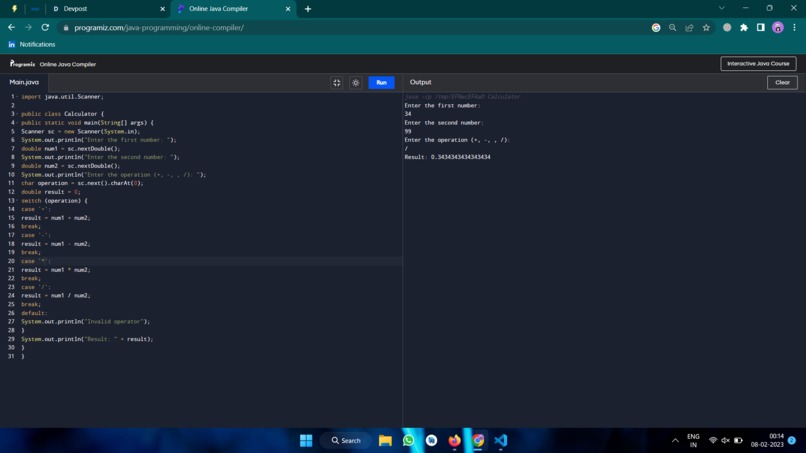The height and width of the screenshot is (453, 806).
Task: Go forward in browser history
Action: [x=28, y=27]
